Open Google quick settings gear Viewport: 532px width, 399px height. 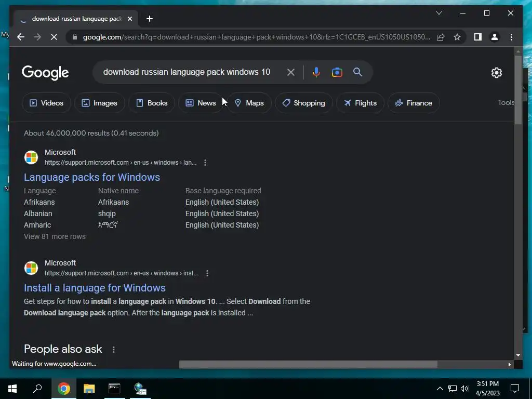(496, 72)
